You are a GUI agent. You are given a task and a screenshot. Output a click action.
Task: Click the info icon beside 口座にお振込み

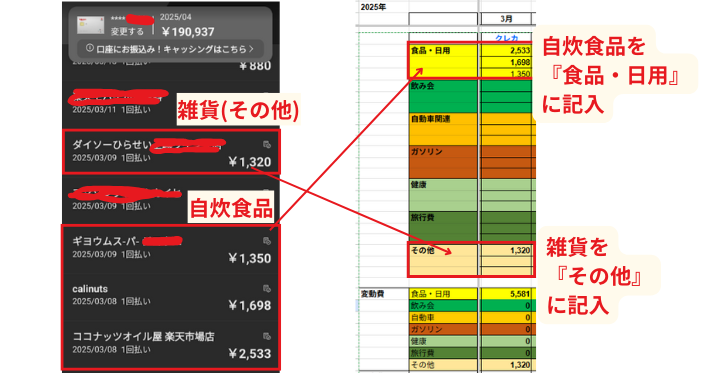(90, 48)
